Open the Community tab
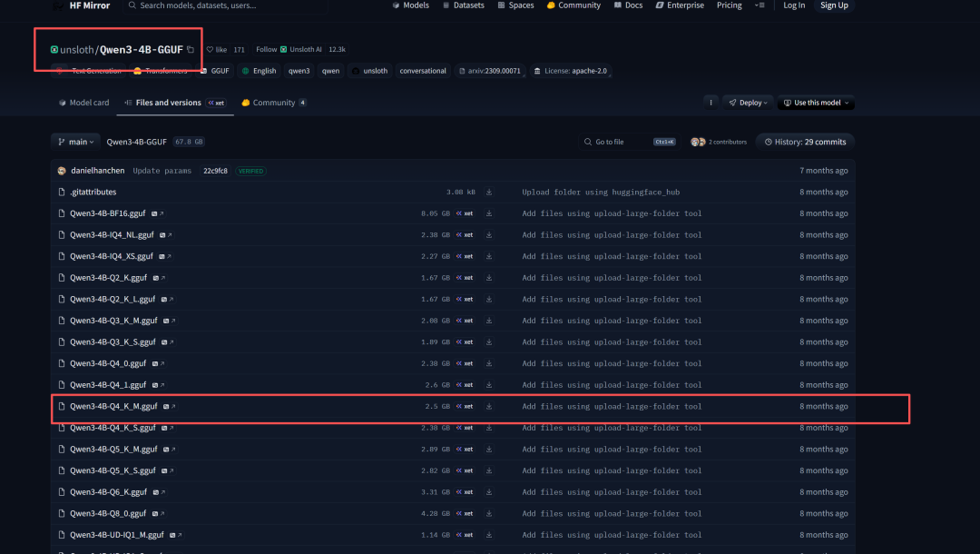Viewport: 980px width, 554px height. click(274, 103)
